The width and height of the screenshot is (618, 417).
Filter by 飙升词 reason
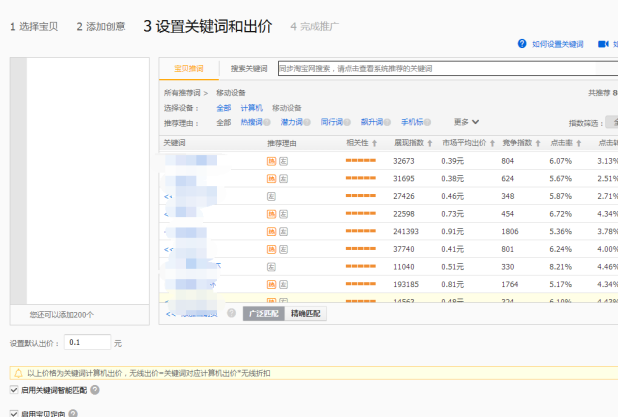[372, 122]
